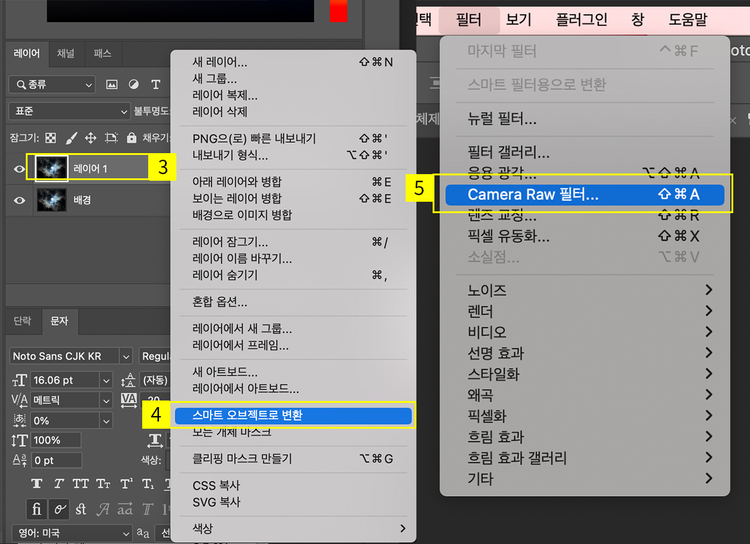Choose 혼합 옵션 from context menu
750x544 pixels.
click(293, 302)
